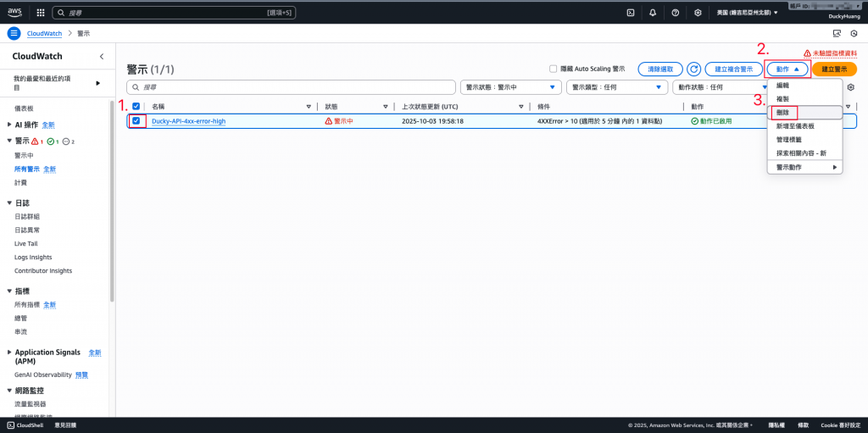The width and height of the screenshot is (868, 433).
Task: Expand the AI 操作 sidebar section
Action: (x=9, y=125)
